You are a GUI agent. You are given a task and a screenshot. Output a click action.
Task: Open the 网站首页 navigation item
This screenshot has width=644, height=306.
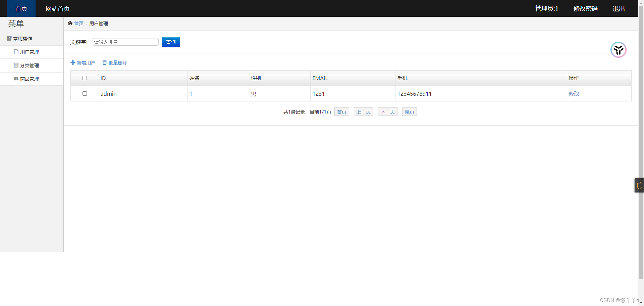(x=58, y=8)
